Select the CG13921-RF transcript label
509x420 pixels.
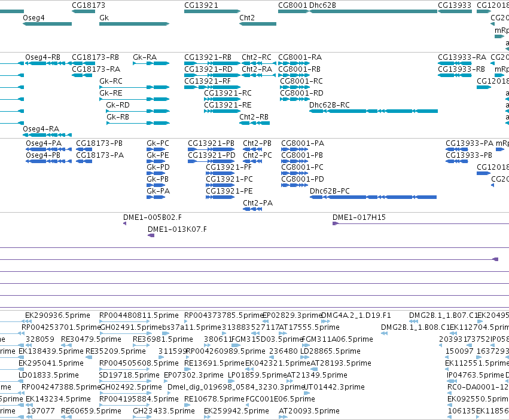[x=208, y=81]
